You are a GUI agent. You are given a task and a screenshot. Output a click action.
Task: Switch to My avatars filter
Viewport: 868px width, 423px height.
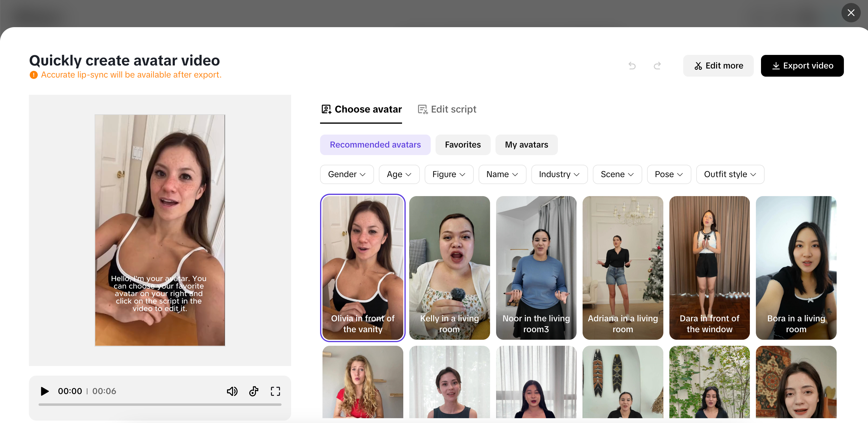pos(526,145)
